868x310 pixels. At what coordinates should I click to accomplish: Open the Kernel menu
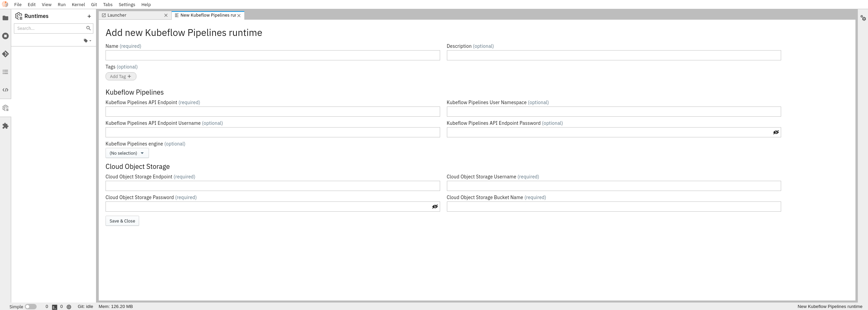[78, 4]
